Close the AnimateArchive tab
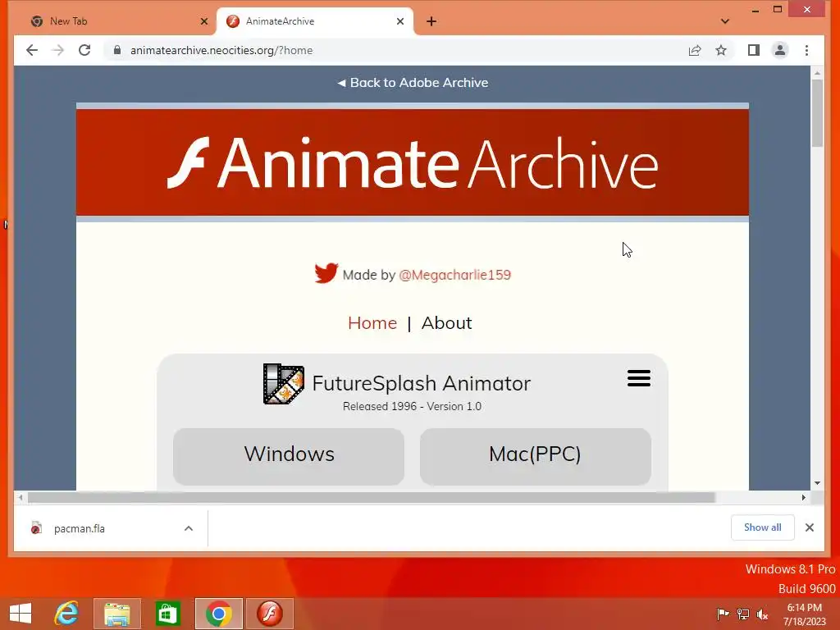Image resolution: width=840 pixels, height=630 pixels. tap(400, 21)
